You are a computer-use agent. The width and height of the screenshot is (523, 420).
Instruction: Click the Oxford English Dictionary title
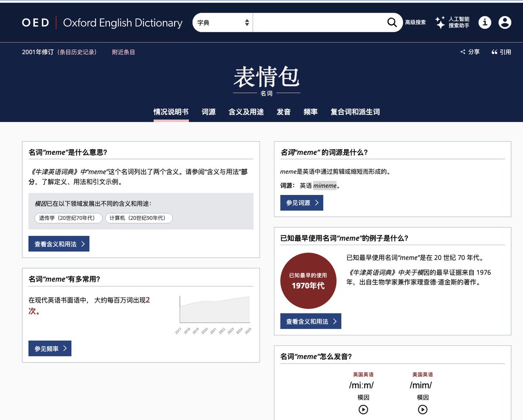click(123, 23)
